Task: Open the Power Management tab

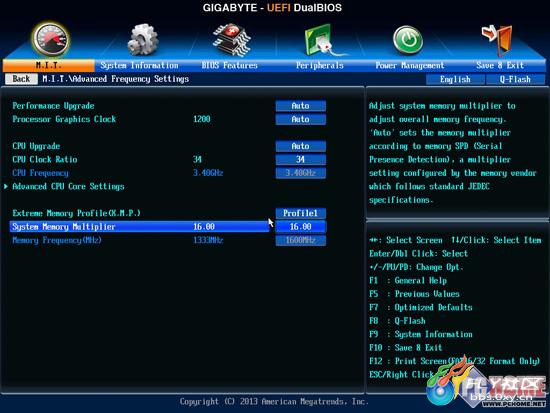Action: click(410, 66)
